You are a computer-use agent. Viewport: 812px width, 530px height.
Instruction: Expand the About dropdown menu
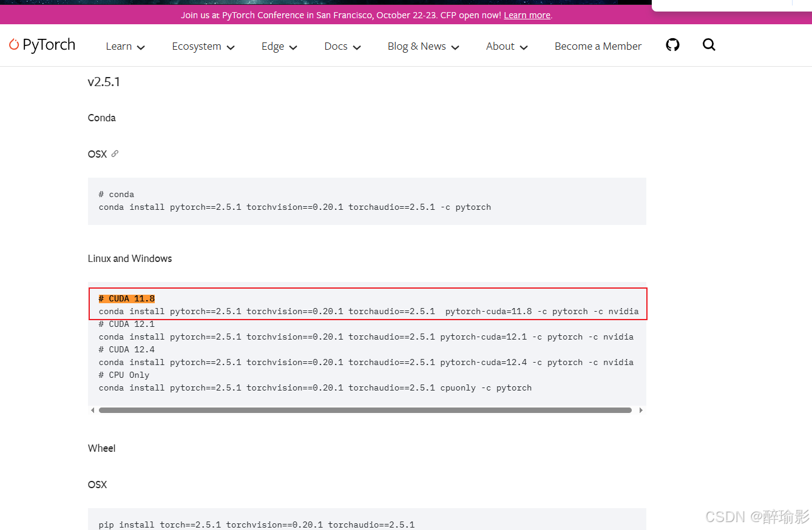tap(507, 46)
